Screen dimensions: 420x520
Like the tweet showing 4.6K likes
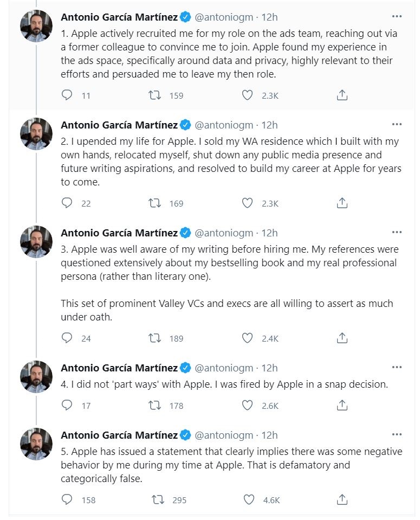tap(248, 499)
